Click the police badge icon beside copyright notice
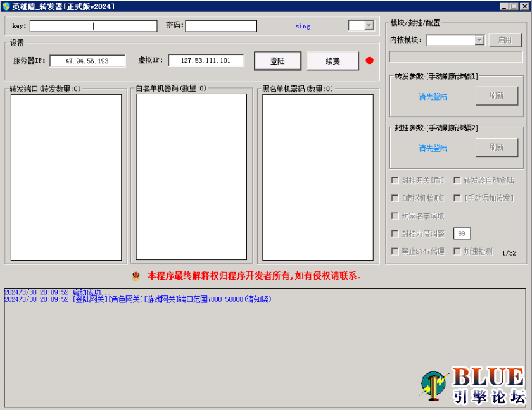This screenshot has height=410, width=532. point(136,276)
